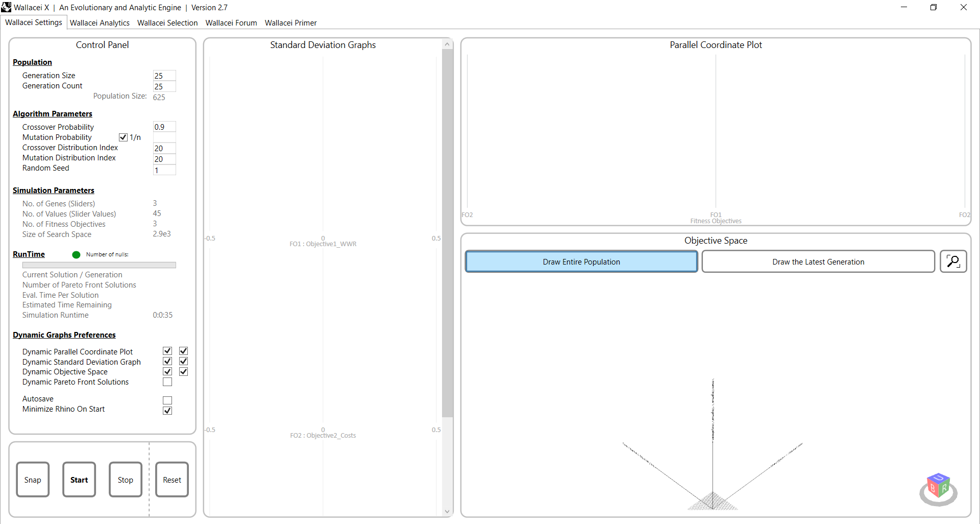Click the green runtime status indicator
980x524 pixels.
coord(76,255)
